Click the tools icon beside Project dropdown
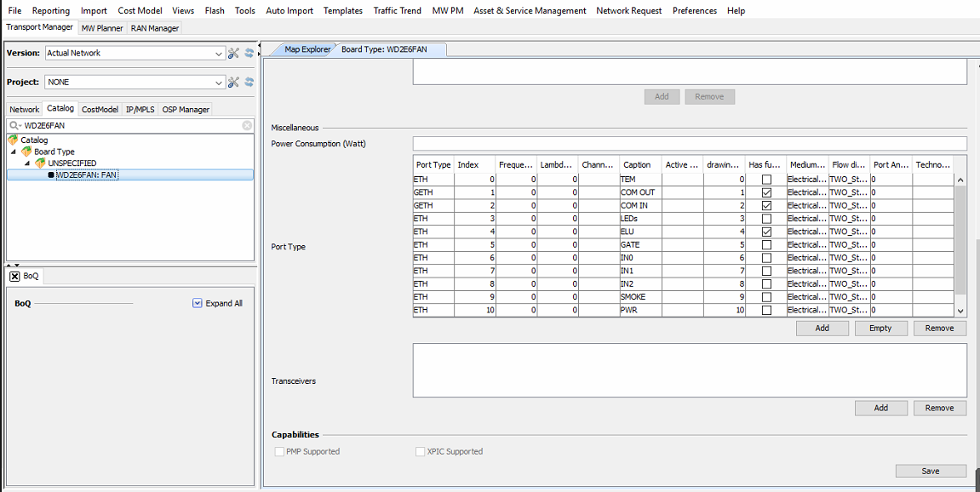The width and height of the screenshot is (980, 492). click(x=234, y=82)
